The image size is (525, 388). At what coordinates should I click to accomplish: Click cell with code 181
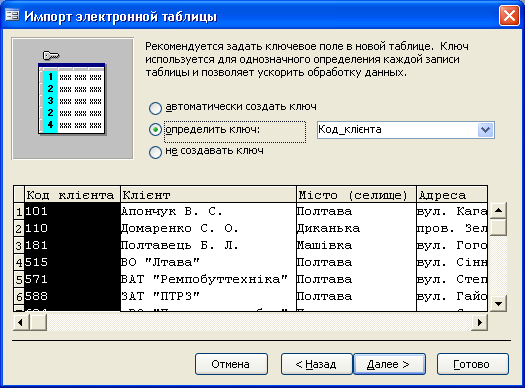click(72, 245)
